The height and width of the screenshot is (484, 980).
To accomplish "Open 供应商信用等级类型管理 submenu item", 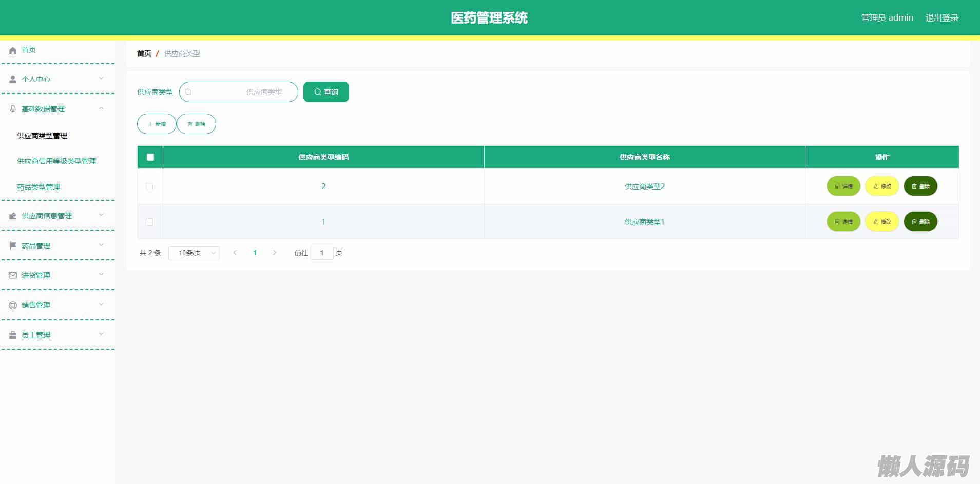I will [x=56, y=161].
